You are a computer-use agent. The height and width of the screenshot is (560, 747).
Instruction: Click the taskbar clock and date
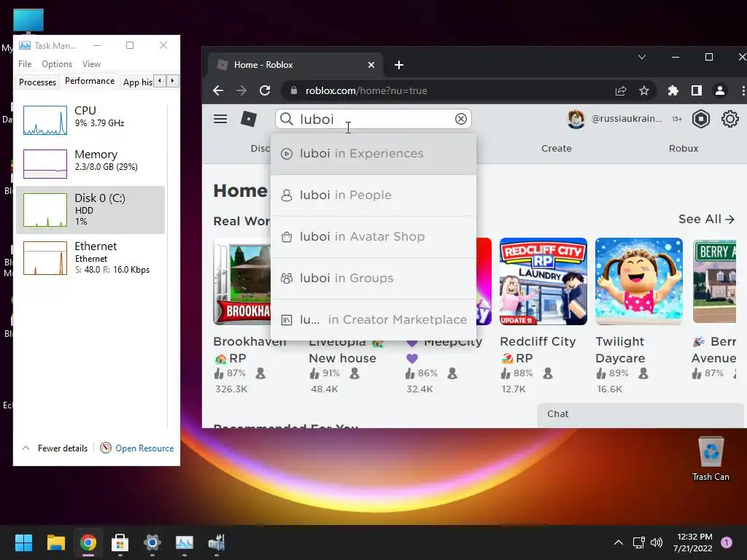[x=692, y=542]
